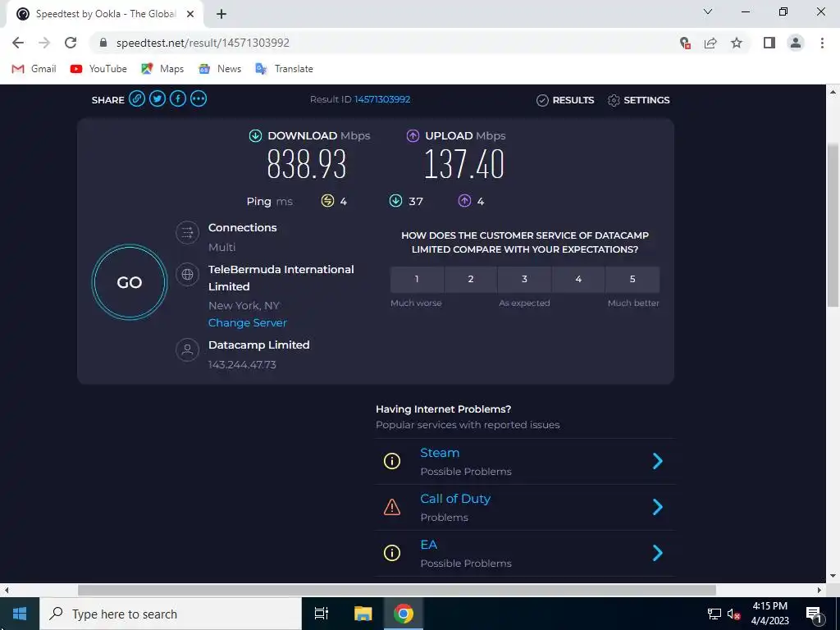Image resolution: width=840 pixels, height=630 pixels.
Task: Open the Chrome three-dot menu
Action: [x=822, y=43]
